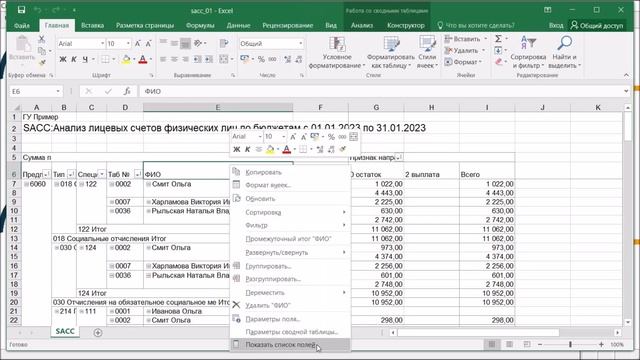Image resolution: width=640 pixels, height=360 pixels.
Task: Choose Обновить in context menu
Action: 290,199
